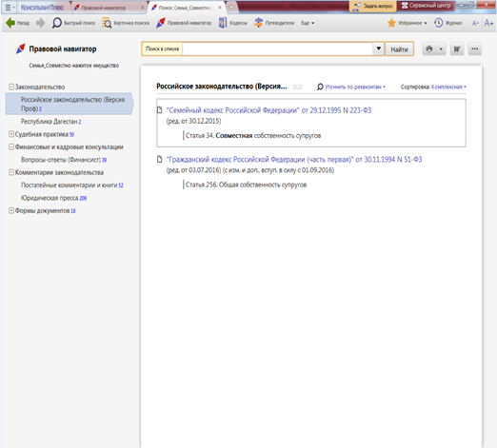
Task: Select Юридическая пресса item
Action: [x=53, y=198]
